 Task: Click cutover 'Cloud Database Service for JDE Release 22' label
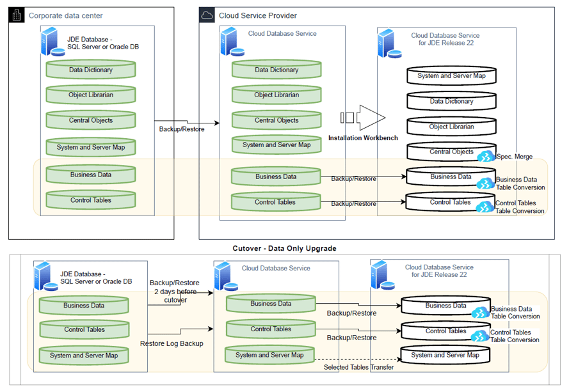click(439, 271)
